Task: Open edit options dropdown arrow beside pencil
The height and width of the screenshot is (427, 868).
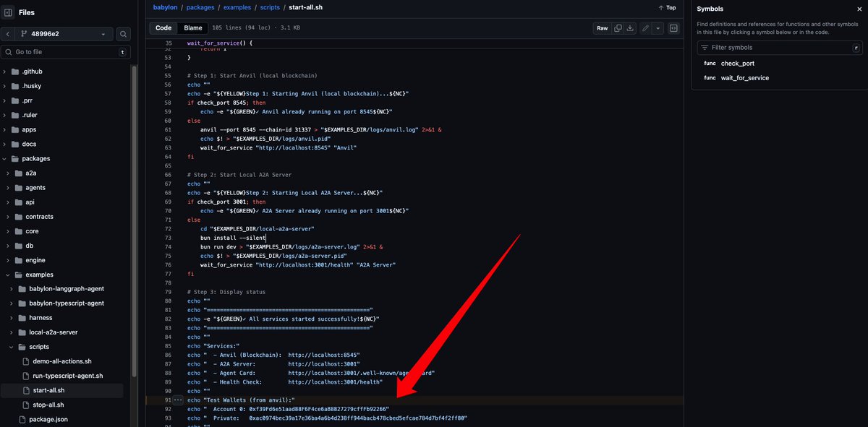Action: click(658, 28)
